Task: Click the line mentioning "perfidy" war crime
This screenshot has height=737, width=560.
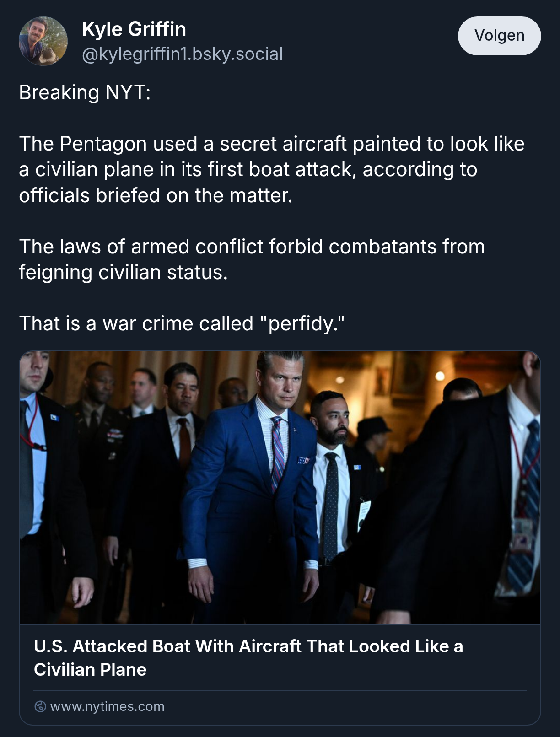Action: (x=182, y=323)
